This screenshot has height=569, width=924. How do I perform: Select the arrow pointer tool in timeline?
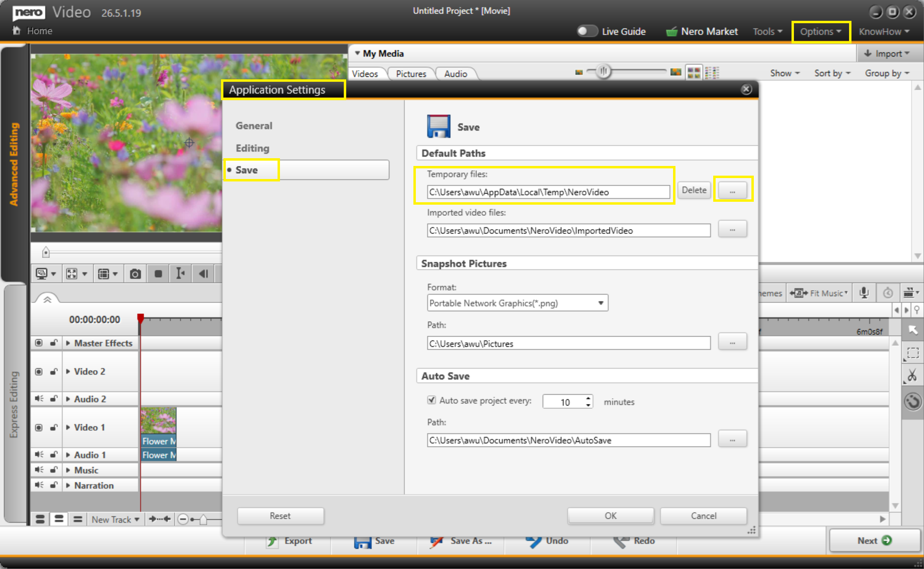click(x=912, y=330)
